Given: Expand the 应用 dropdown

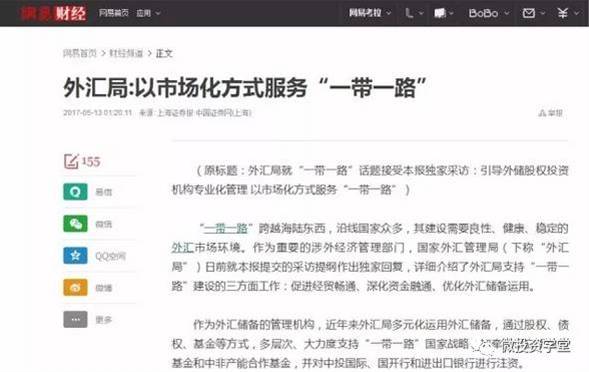Looking at the screenshot, I should [148, 13].
